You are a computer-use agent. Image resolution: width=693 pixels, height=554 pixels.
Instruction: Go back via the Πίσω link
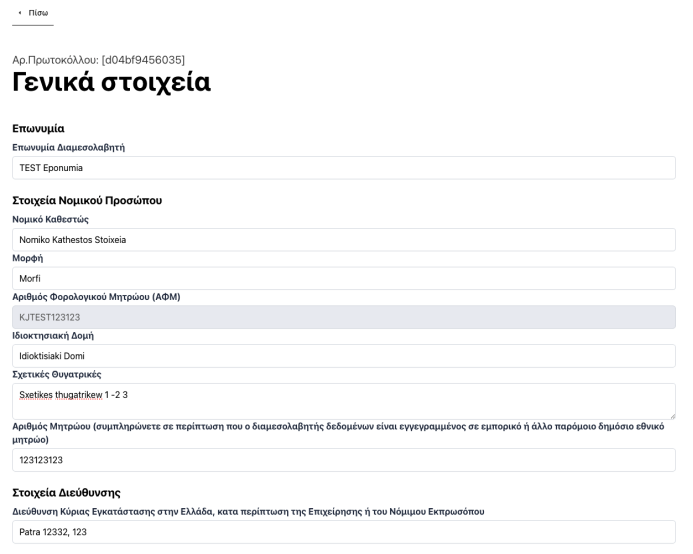[39, 13]
